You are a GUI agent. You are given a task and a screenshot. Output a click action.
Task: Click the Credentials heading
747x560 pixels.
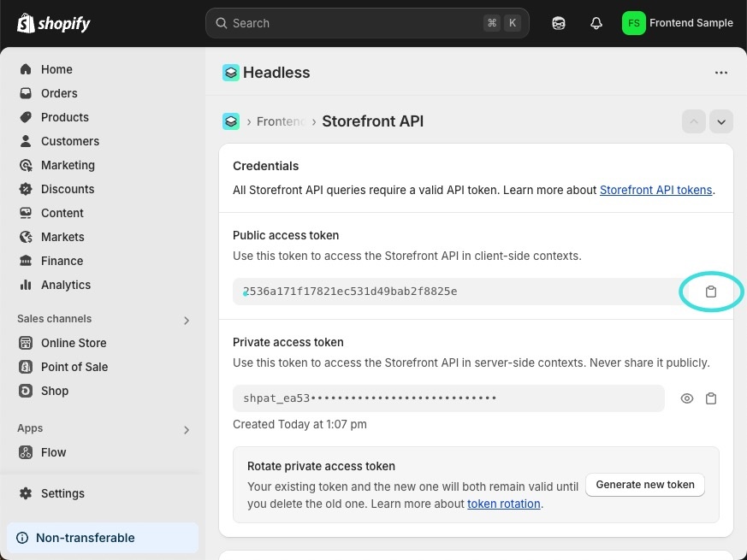click(x=266, y=166)
